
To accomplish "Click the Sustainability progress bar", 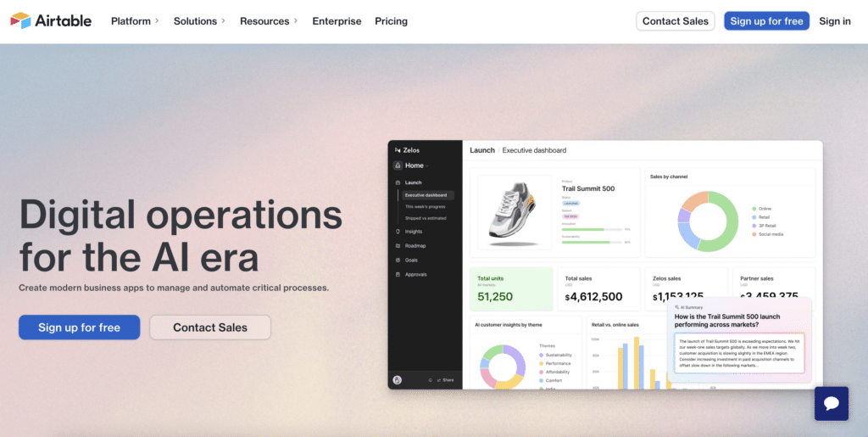I will [x=591, y=242].
